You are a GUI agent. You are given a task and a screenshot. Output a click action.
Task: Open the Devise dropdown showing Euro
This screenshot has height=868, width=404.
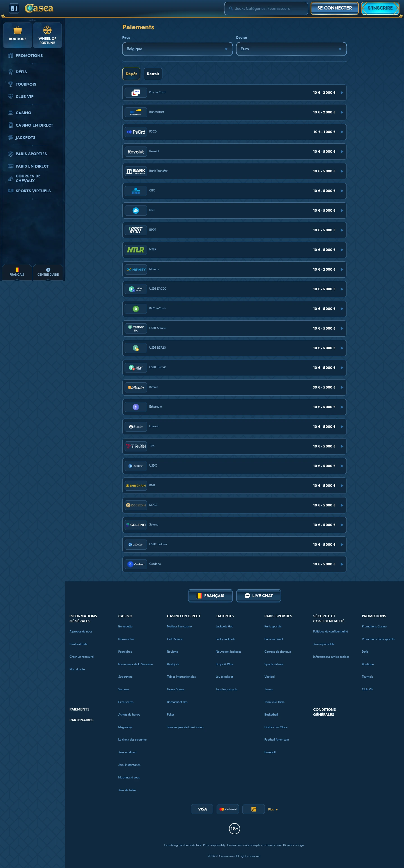291,49
